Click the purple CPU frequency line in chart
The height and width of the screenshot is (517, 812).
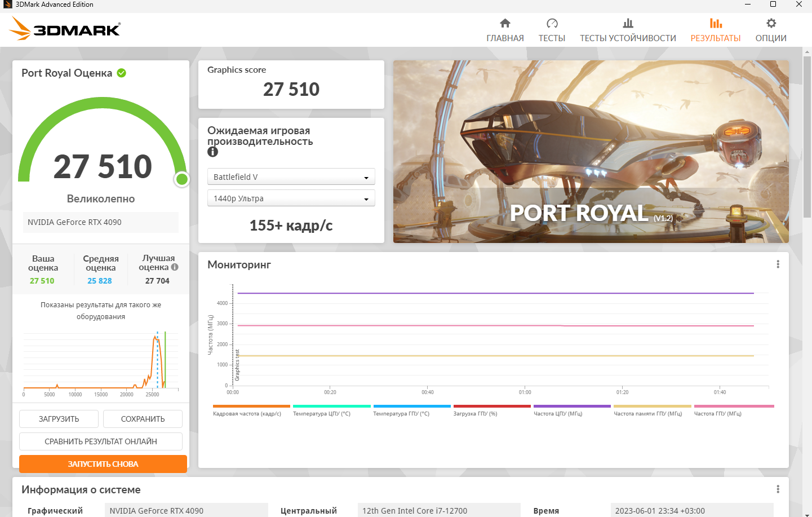(496, 293)
